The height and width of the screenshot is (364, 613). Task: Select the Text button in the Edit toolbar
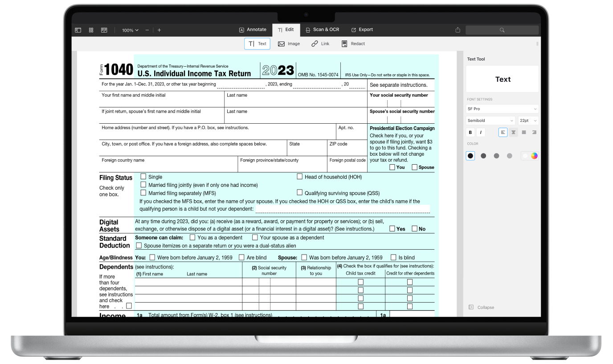point(257,44)
